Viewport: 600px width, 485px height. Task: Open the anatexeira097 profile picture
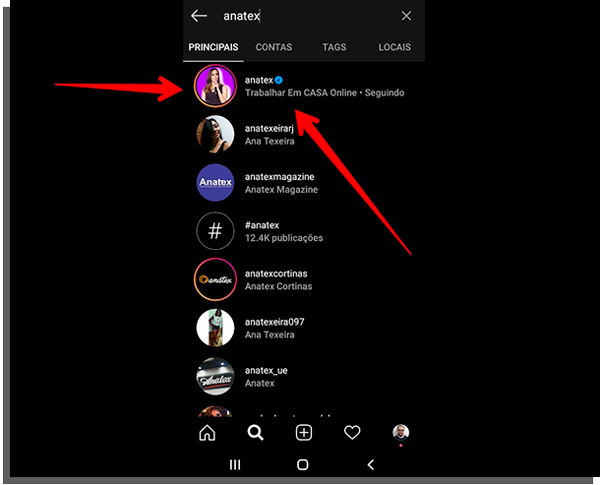coord(215,328)
